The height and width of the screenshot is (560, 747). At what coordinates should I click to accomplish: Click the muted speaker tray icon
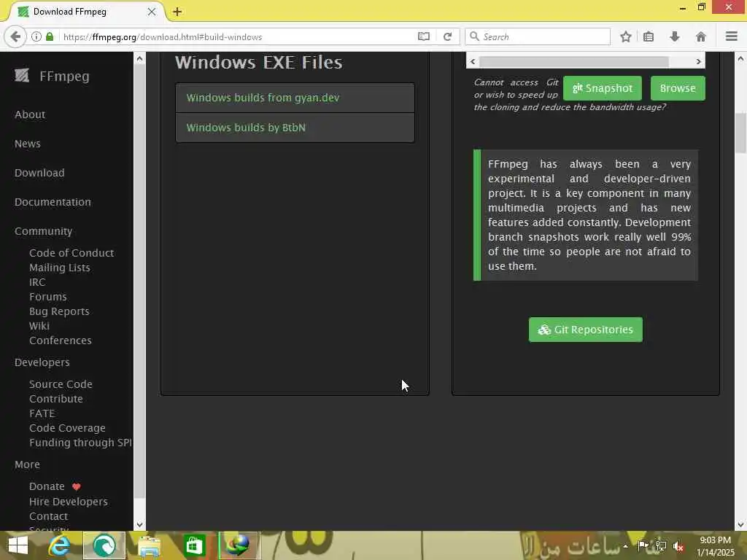coord(678,547)
